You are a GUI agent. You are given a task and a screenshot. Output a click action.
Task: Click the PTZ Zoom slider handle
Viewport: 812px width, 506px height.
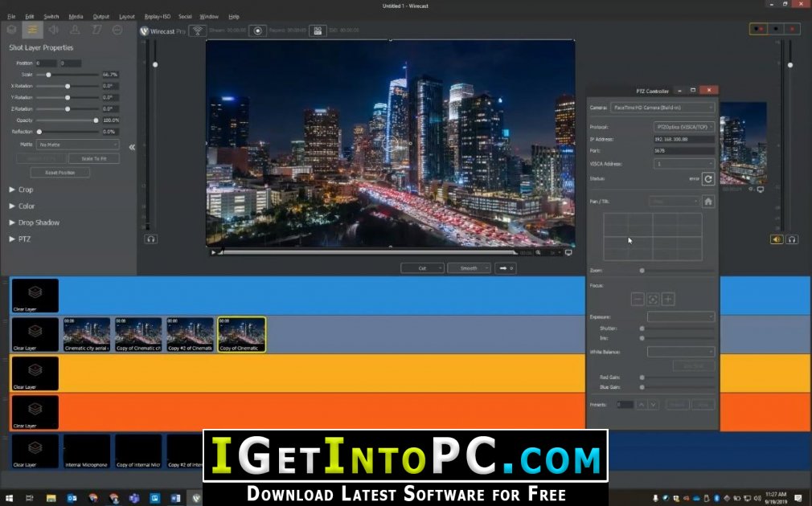(x=642, y=271)
